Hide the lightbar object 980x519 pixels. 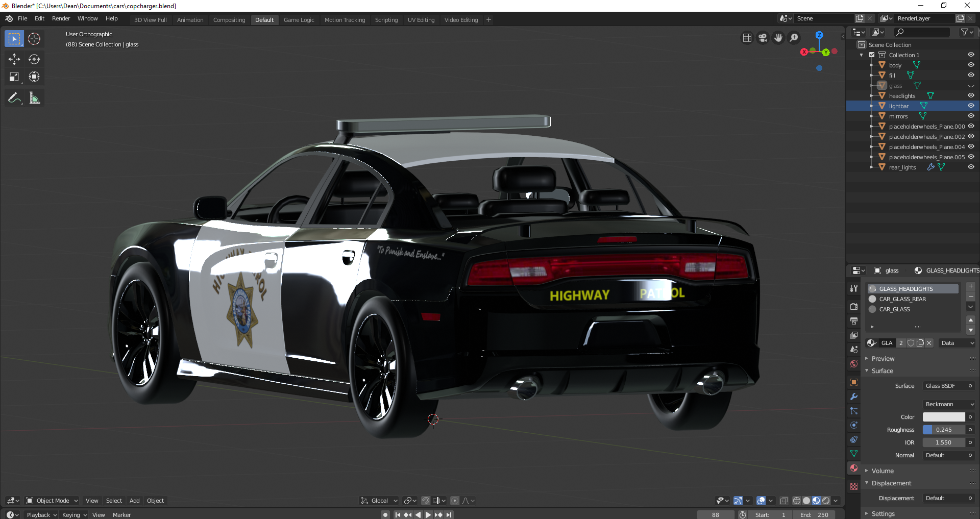click(x=971, y=106)
